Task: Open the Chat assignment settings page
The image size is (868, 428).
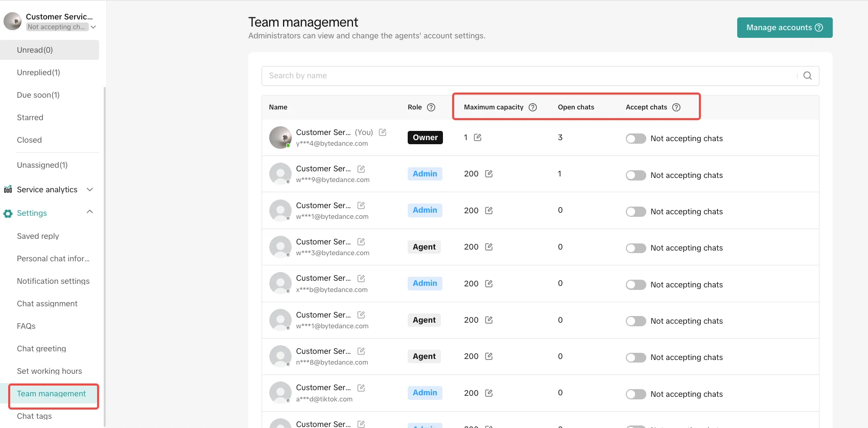Action: (x=47, y=304)
